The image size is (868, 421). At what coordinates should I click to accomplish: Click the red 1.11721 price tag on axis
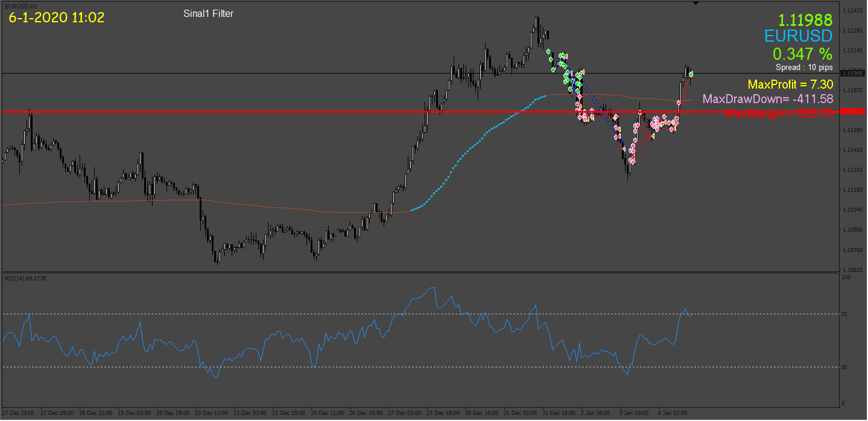pyautogui.click(x=854, y=112)
